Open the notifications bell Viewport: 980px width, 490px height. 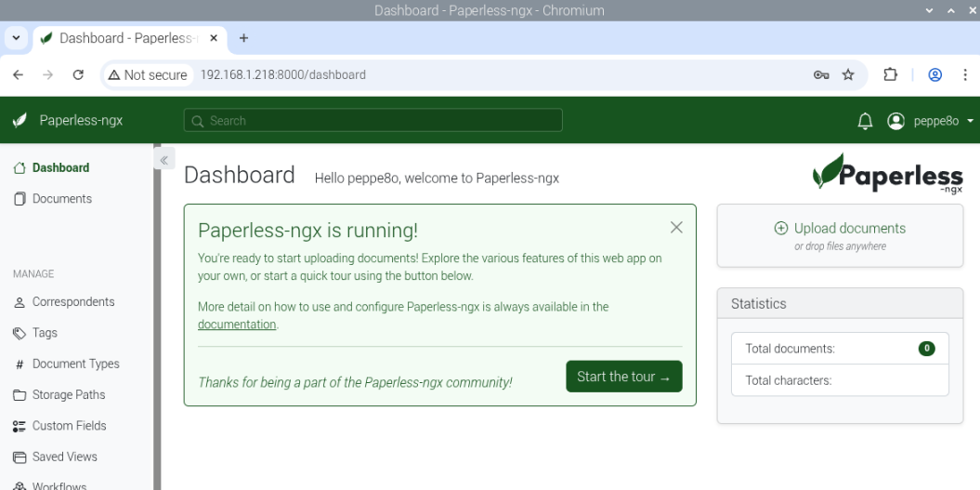tap(865, 121)
